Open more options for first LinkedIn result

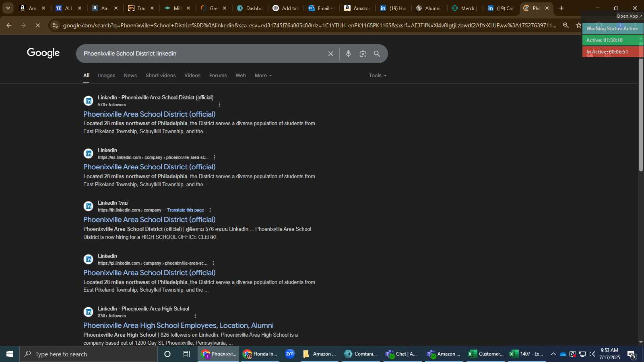219,105
